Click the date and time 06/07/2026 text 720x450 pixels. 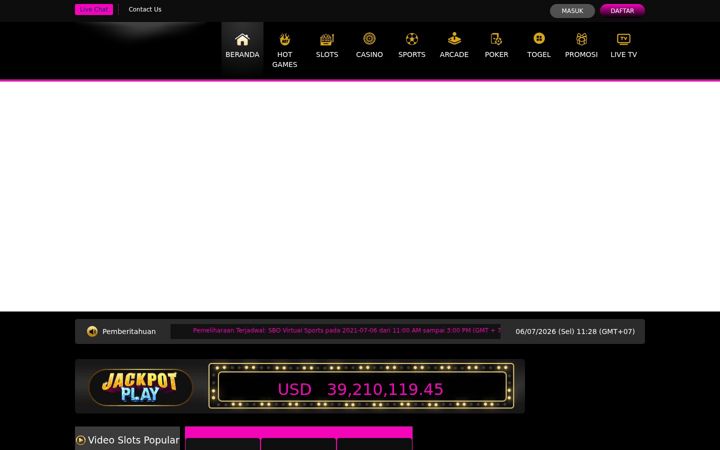pos(575,332)
